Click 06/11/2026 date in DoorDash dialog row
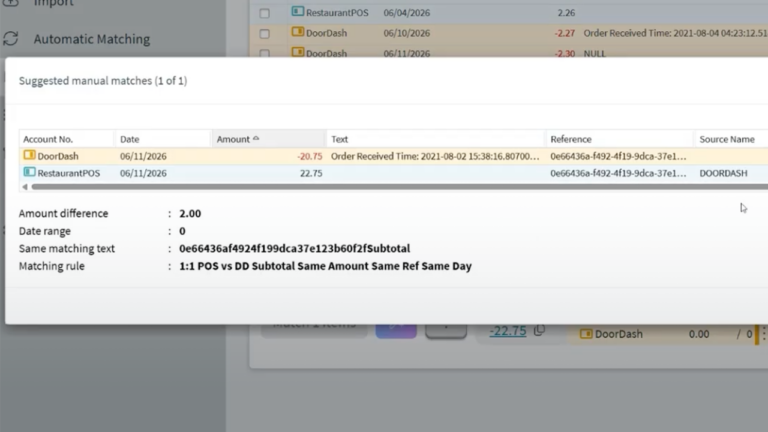Screen dimensions: 768x432 143,156
